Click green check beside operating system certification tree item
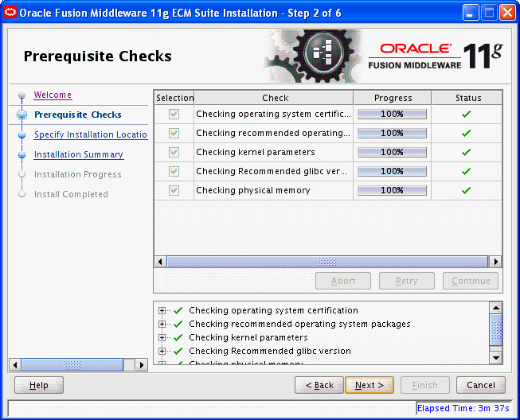The width and height of the screenshot is (520, 420). 178,310
